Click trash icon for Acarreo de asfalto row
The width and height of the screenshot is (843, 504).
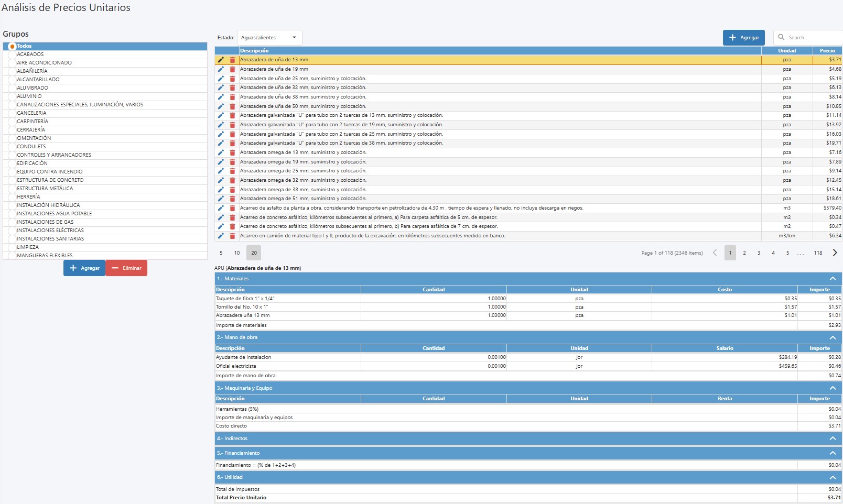232,208
